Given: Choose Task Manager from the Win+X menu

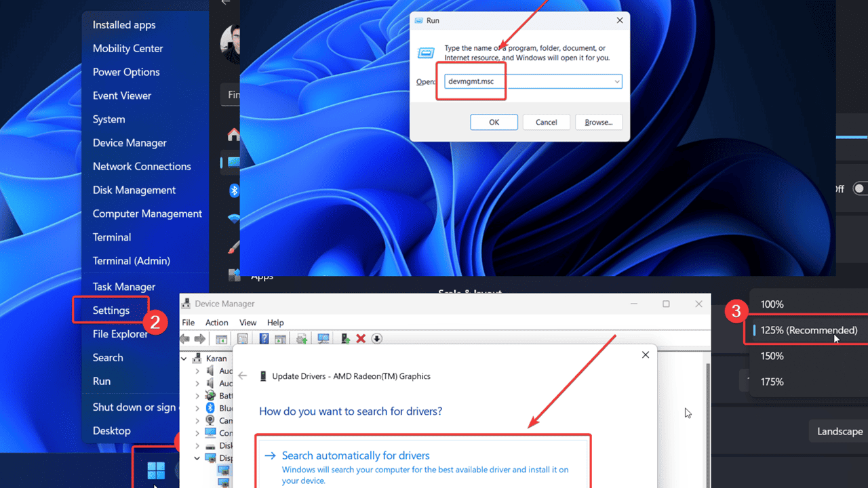Looking at the screenshot, I should tap(124, 287).
